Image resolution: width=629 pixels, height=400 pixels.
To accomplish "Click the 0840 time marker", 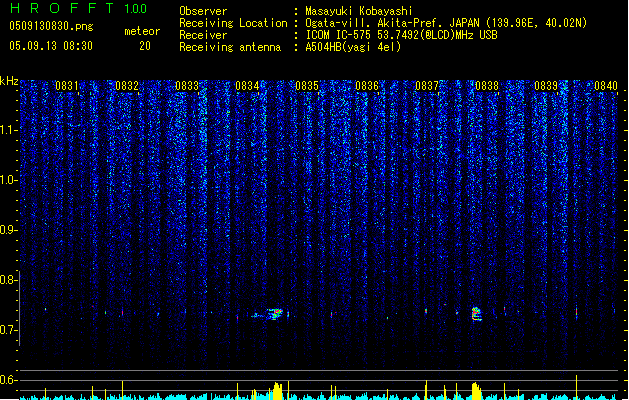I will point(606,86).
